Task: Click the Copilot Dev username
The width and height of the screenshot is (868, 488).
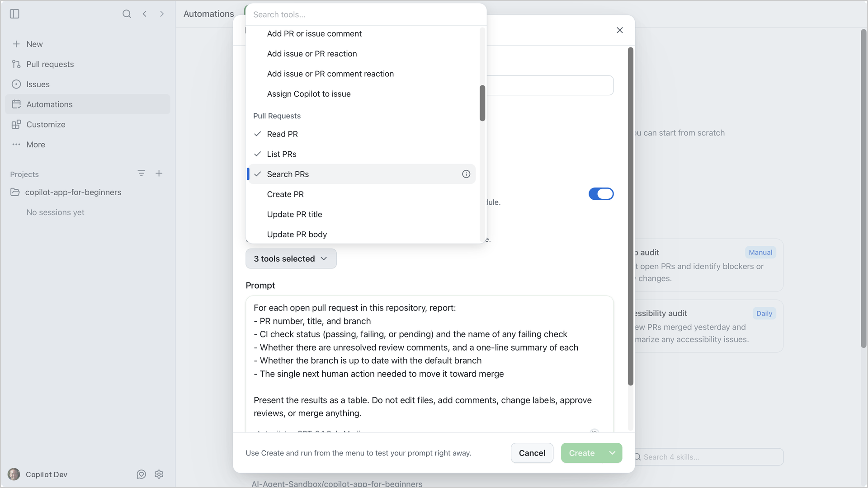Action: 47,474
